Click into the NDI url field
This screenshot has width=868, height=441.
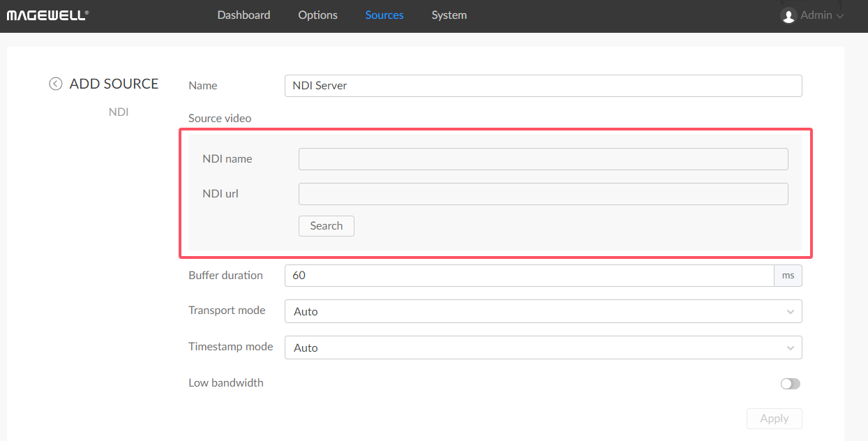point(543,194)
